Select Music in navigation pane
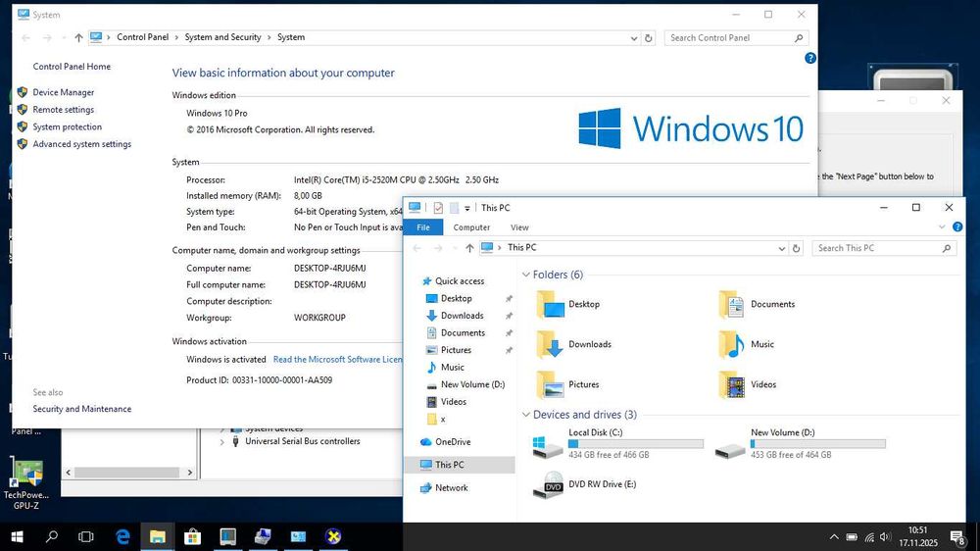 (x=452, y=367)
